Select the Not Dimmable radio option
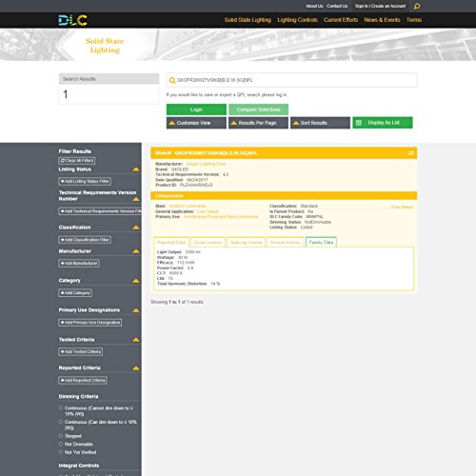 pyautogui.click(x=61, y=444)
